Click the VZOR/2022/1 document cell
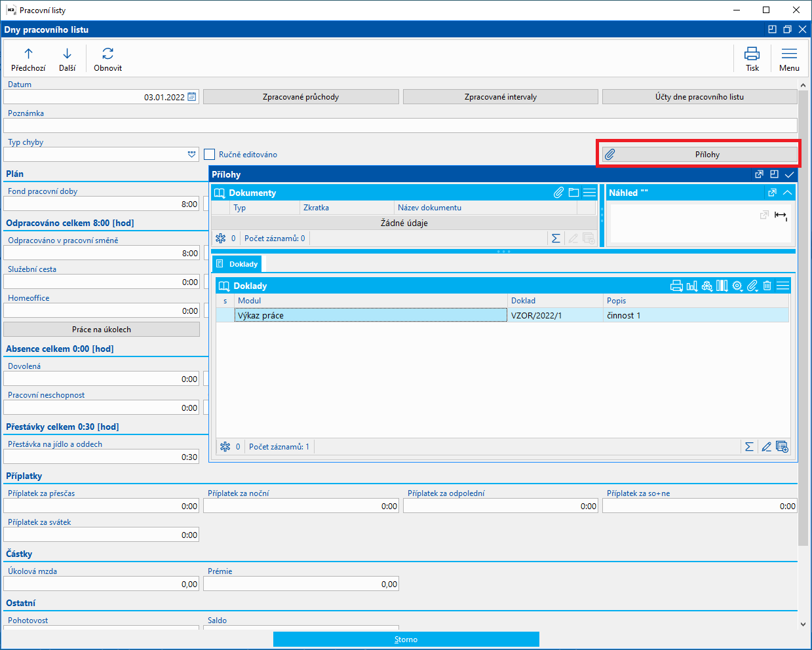Screen dimensions: 812x650 pos(556,315)
